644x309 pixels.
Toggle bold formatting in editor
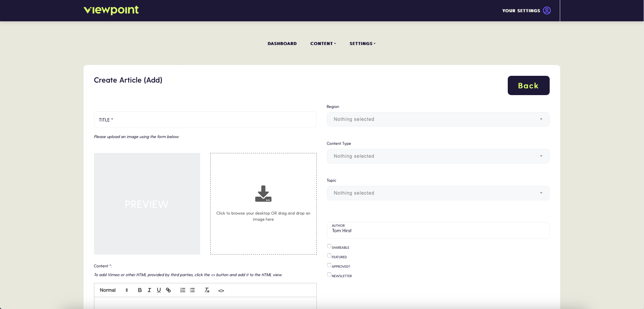coord(140,290)
